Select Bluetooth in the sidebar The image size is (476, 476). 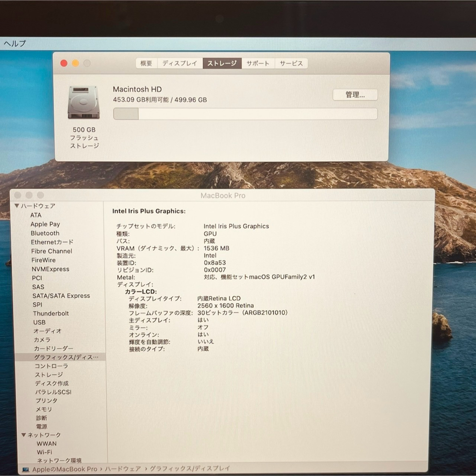(x=45, y=233)
